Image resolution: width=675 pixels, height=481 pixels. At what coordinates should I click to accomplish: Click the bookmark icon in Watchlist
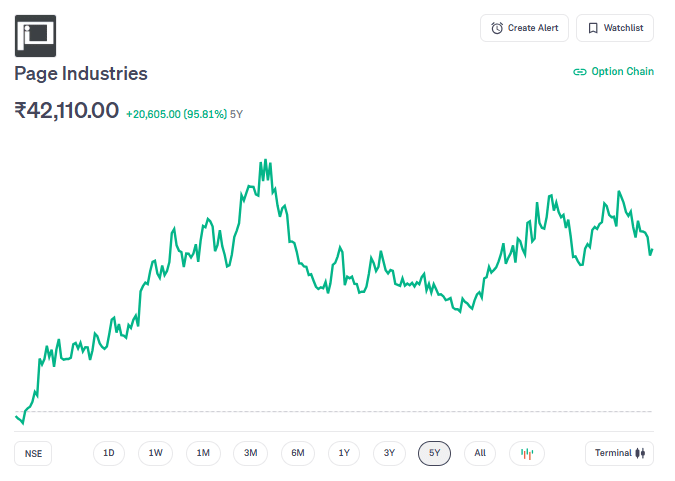click(x=593, y=28)
